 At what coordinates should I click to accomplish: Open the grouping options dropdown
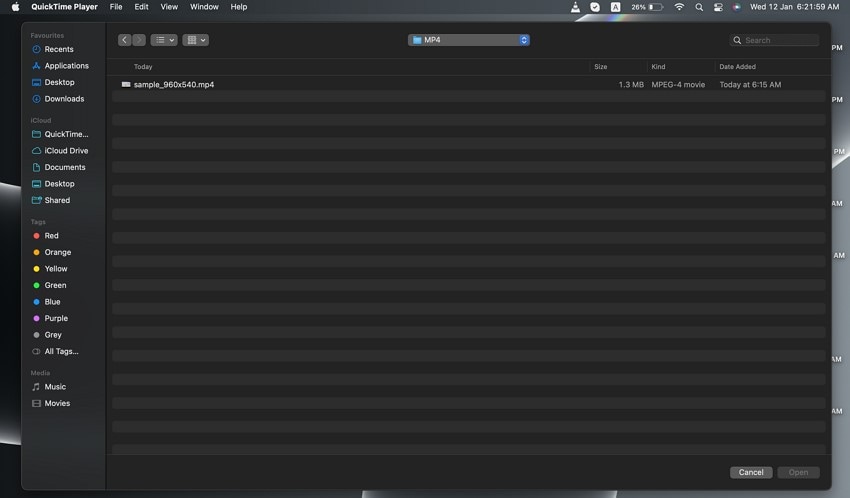pyautogui.click(x=196, y=40)
